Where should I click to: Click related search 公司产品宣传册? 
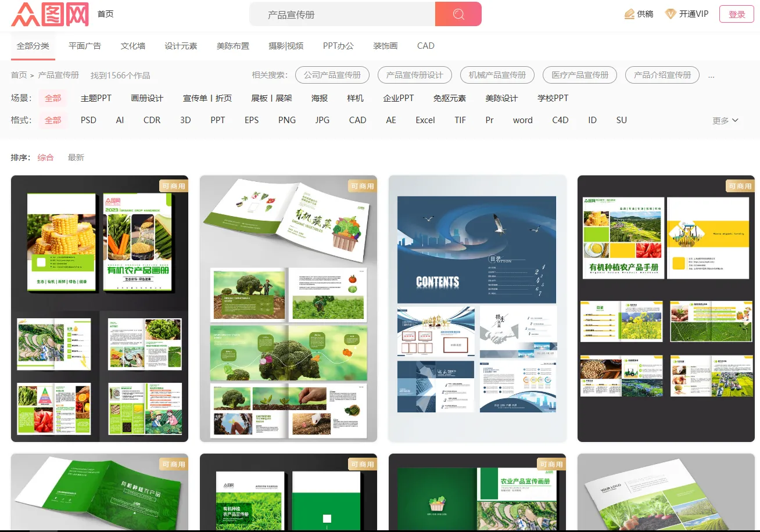tap(332, 75)
